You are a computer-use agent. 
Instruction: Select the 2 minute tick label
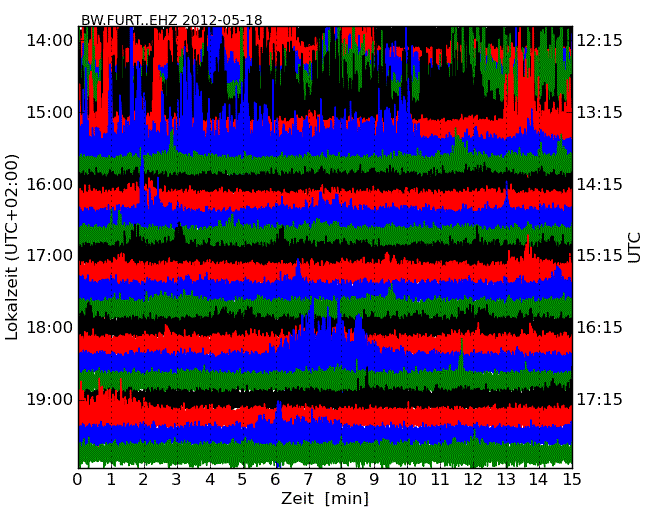pos(144,480)
